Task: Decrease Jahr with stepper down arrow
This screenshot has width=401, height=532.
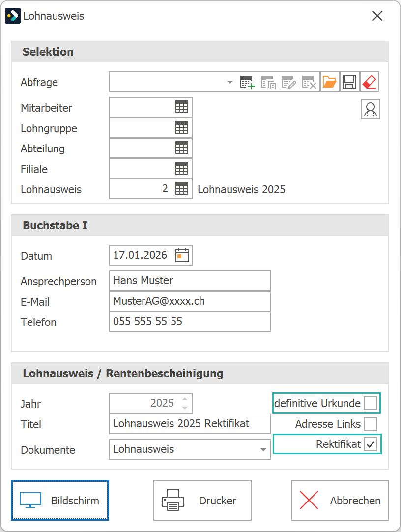Action: pyautogui.click(x=185, y=408)
